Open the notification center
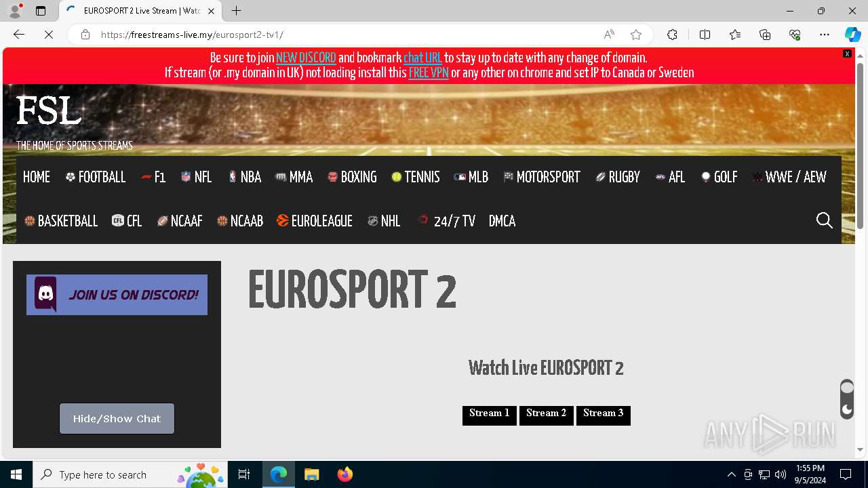Viewport: 868px width, 488px height. 846,474
